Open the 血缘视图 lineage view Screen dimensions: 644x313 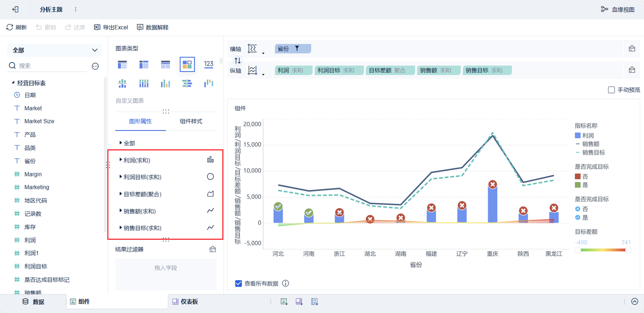click(617, 9)
